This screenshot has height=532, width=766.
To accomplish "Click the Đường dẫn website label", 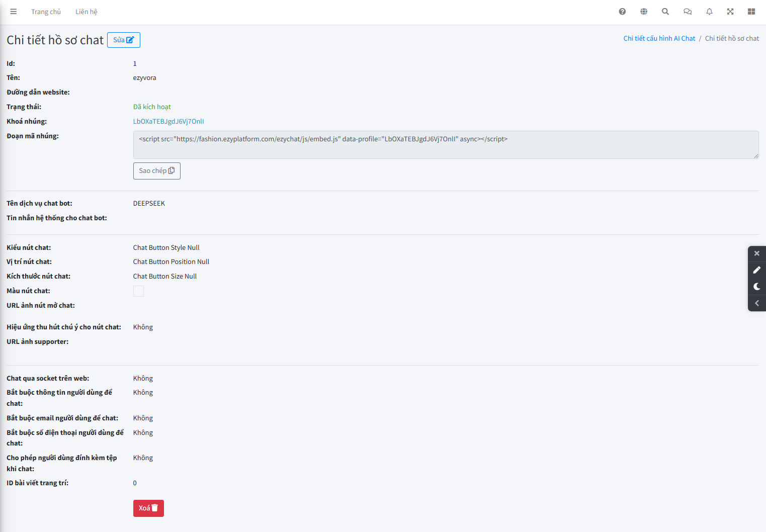I will (38, 92).
